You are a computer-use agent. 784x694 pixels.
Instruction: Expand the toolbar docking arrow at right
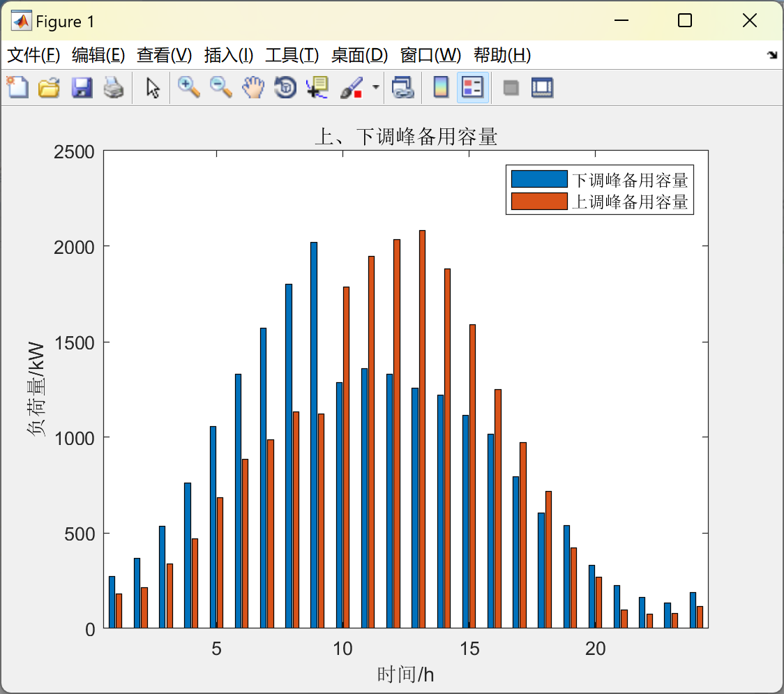(773, 55)
